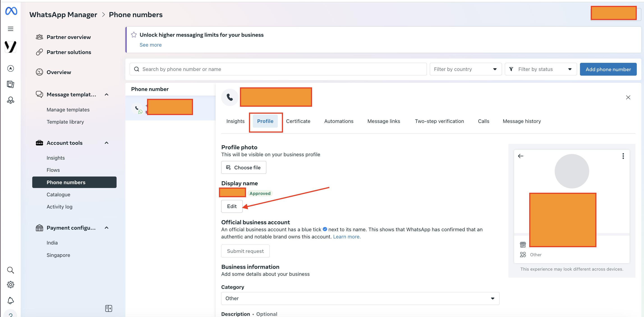Follow the Learn more link

[x=347, y=237]
